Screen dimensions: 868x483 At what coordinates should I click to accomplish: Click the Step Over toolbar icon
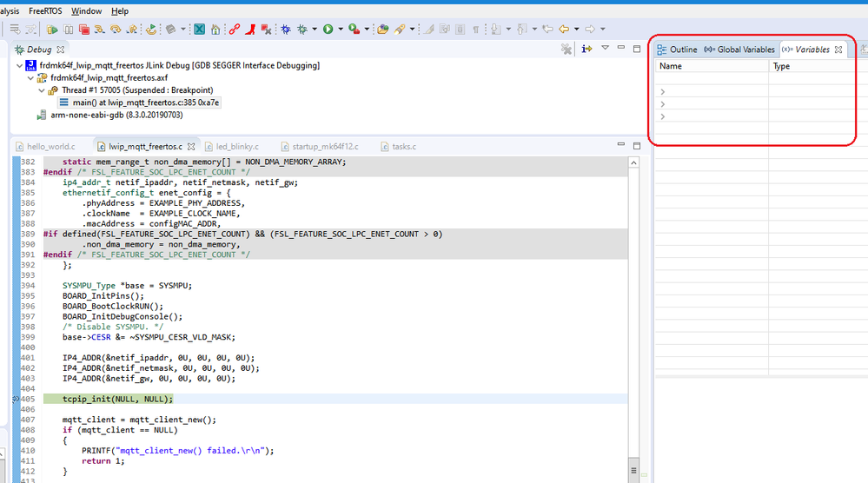[x=116, y=30]
